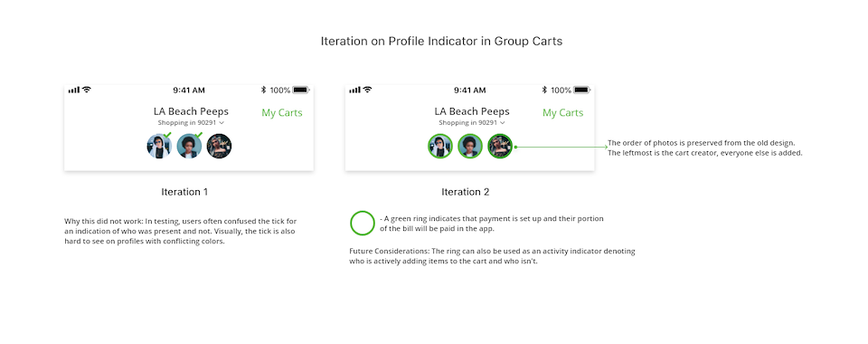The width and height of the screenshot is (868, 344).
Task: Click the Bluetooth icon in Iteration 1 status bar
Action: tap(264, 90)
